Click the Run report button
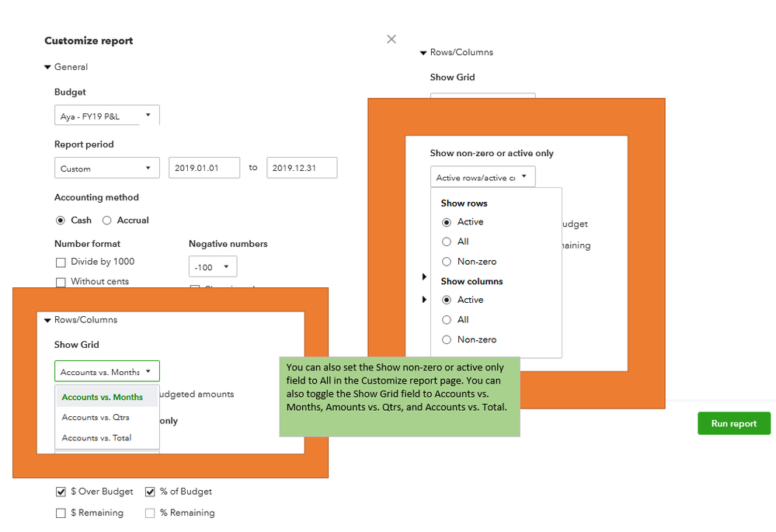 coord(733,424)
